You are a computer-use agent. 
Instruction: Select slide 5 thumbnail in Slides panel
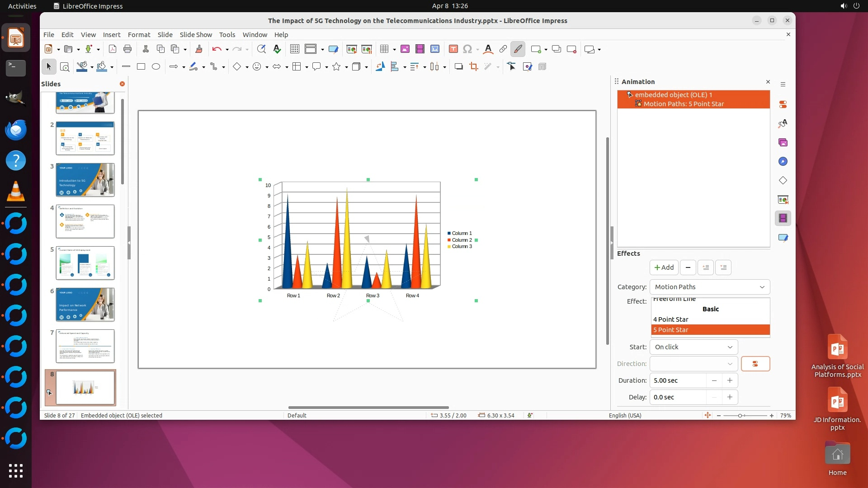[85, 263]
